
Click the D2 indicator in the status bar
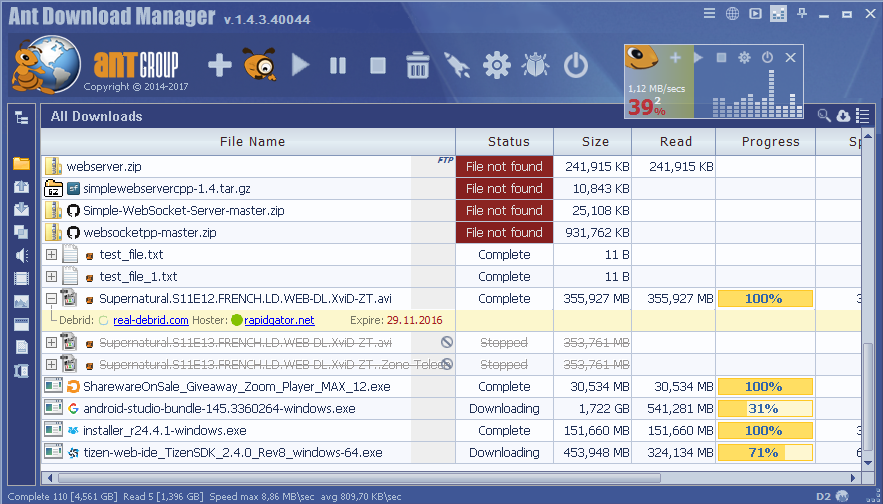pyautogui.click(x=823, y=497)
